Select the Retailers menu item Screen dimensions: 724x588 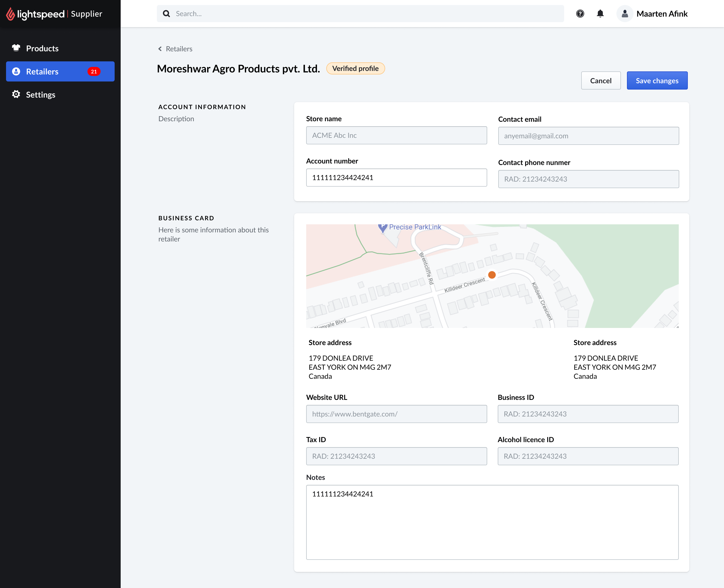point(60,71)
